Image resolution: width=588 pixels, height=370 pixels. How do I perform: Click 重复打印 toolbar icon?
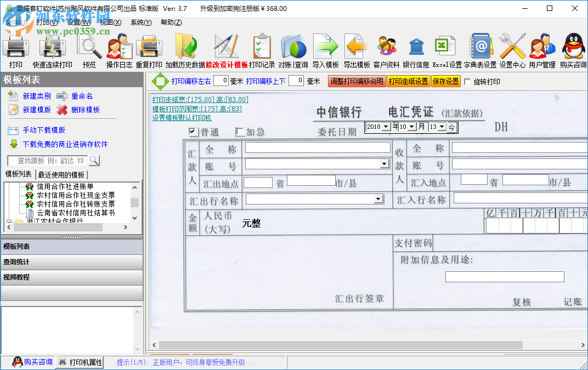point(149,47)
